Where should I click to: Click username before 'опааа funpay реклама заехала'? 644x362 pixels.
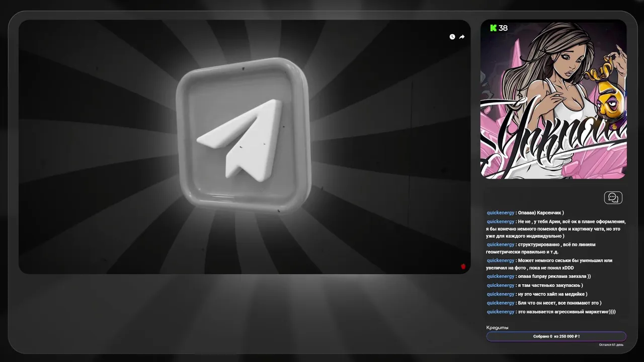(500, 276)
